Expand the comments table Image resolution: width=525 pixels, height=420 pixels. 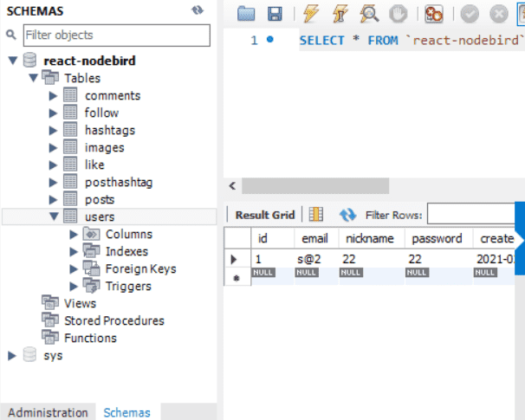53,96
